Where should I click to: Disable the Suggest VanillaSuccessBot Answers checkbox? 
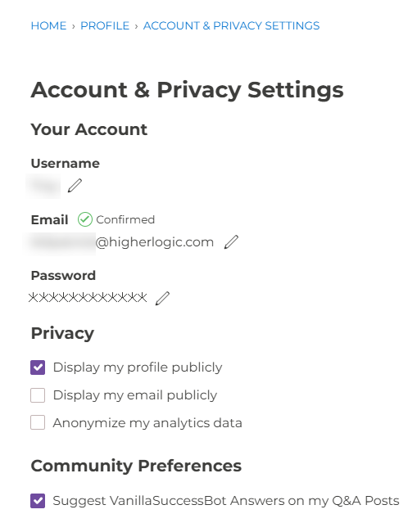tap(38, 501)
